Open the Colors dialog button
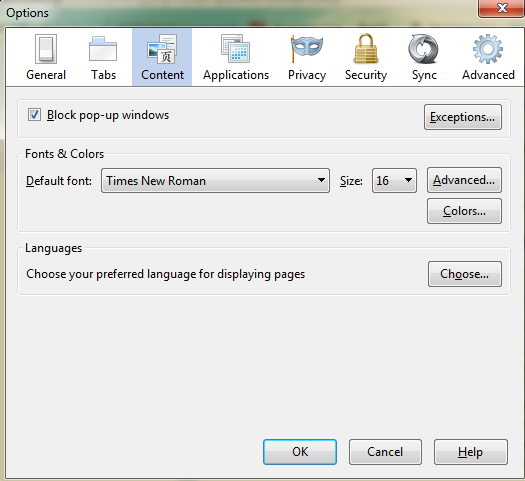Image resolution: width=525 pixels, height=481 pixels. [464, 211]
